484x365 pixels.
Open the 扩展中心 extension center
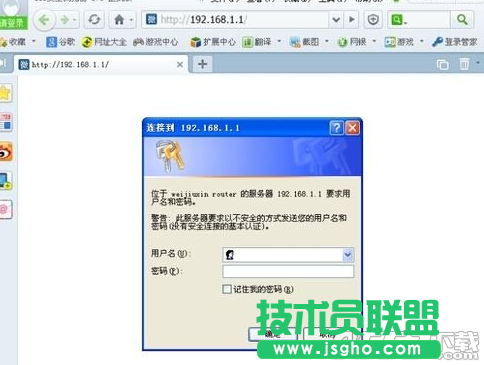point(213,42)
